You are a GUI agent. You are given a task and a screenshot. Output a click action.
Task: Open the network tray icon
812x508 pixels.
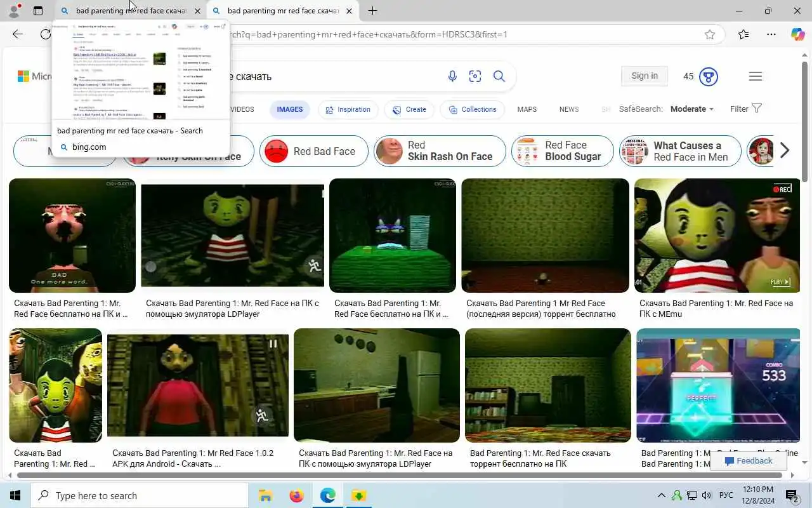[692, 495]
